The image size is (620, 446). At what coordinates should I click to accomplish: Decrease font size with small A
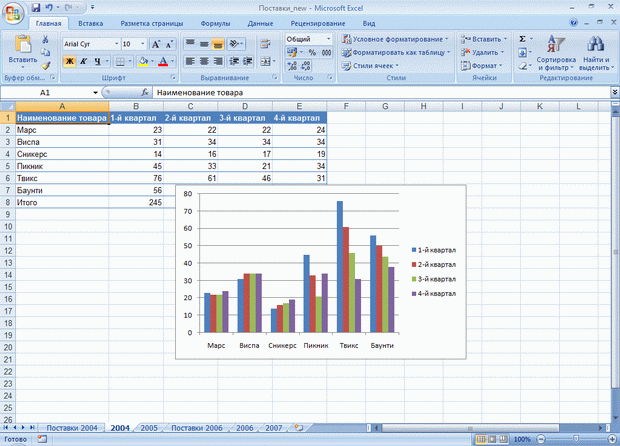tap(169, 44)
